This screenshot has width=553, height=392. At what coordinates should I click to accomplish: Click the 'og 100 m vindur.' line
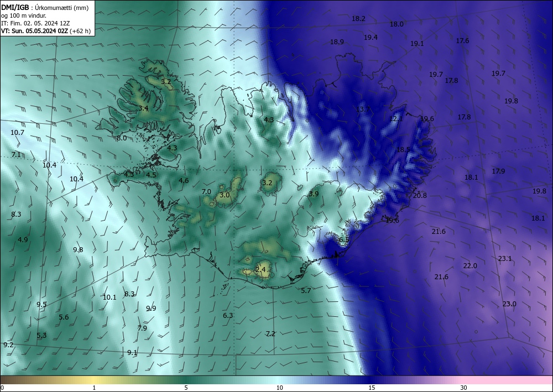[24, 15]
